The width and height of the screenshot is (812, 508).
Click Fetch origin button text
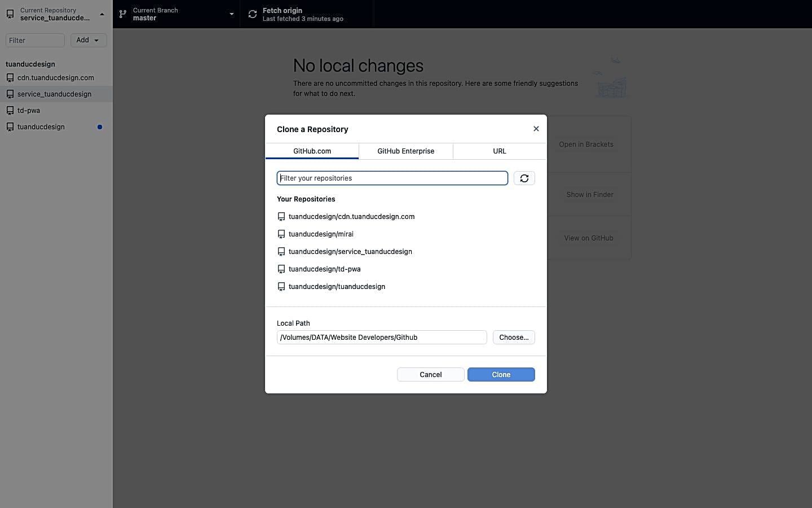pos(283,11)
